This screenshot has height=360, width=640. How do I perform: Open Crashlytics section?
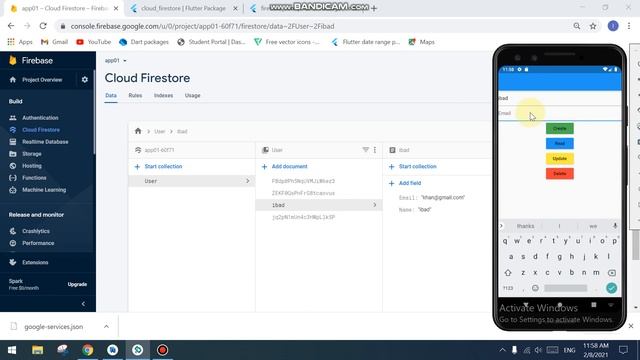coord(36,231)
